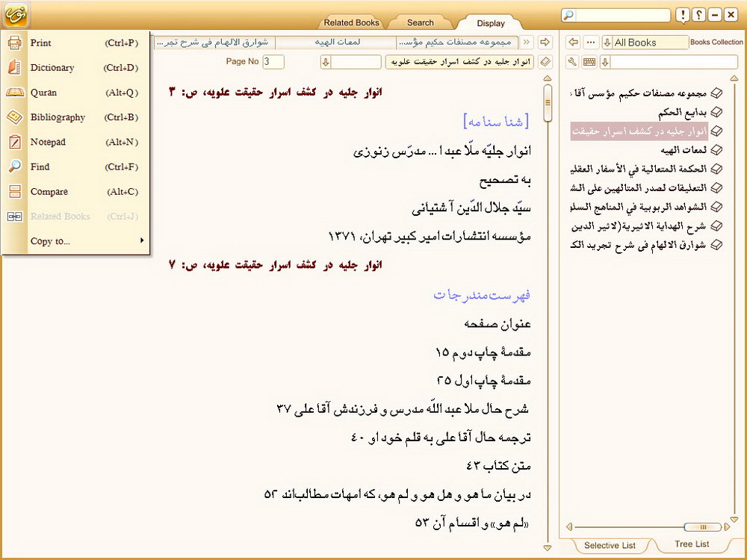Switch to the Selective List tab
Image resolution: width=747 pixels, height=560 pixels.
pyautogui.click(x=610, y=546)
